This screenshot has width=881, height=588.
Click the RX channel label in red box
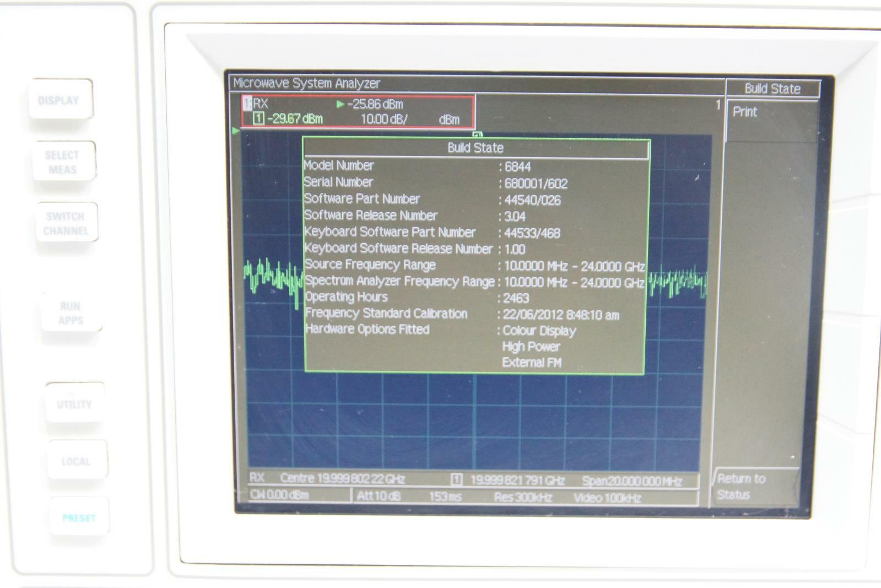click(x=261, y=104)
